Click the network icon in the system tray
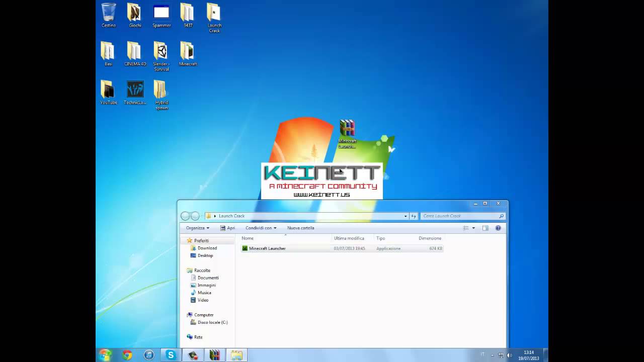This screenshot has width=644, height=362. tap(501, 355)
